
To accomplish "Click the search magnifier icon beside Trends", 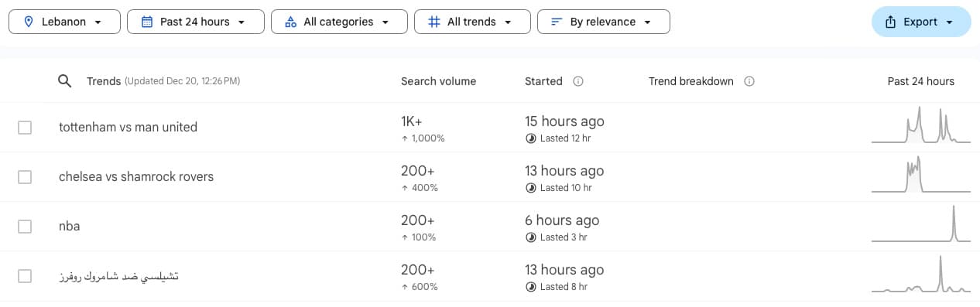I will [x=65, y=81].
